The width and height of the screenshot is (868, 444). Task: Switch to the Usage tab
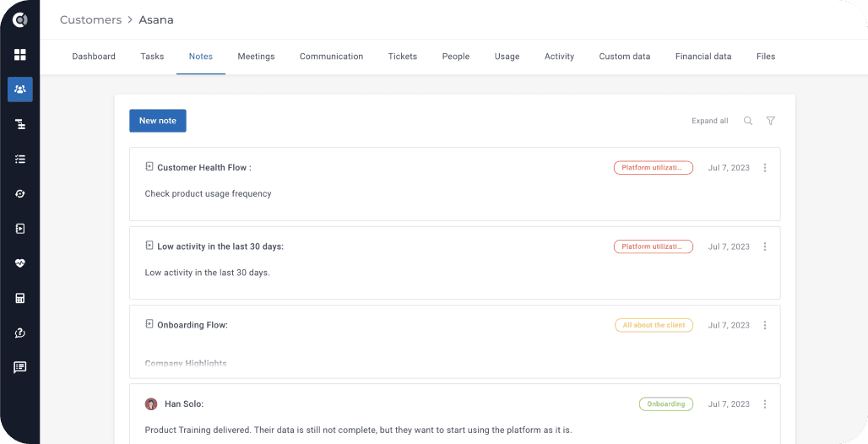(x=507, y=57)
